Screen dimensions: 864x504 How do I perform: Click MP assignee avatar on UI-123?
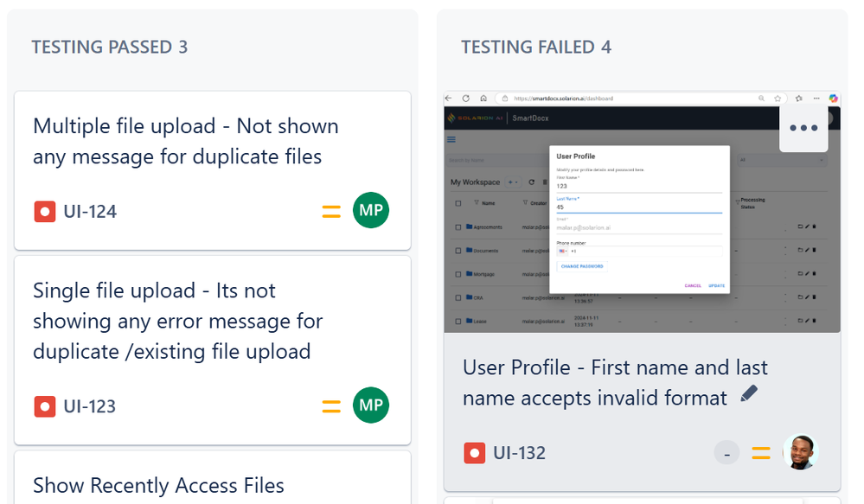click(x=371, y=405)
